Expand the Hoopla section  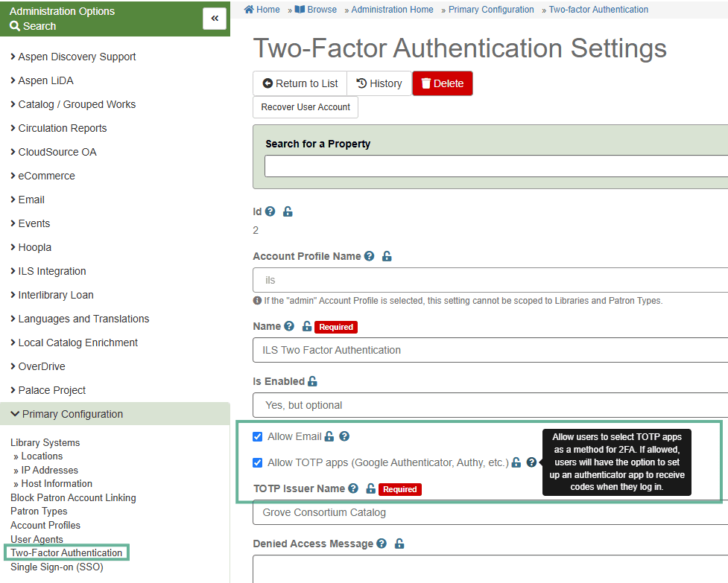31,247
